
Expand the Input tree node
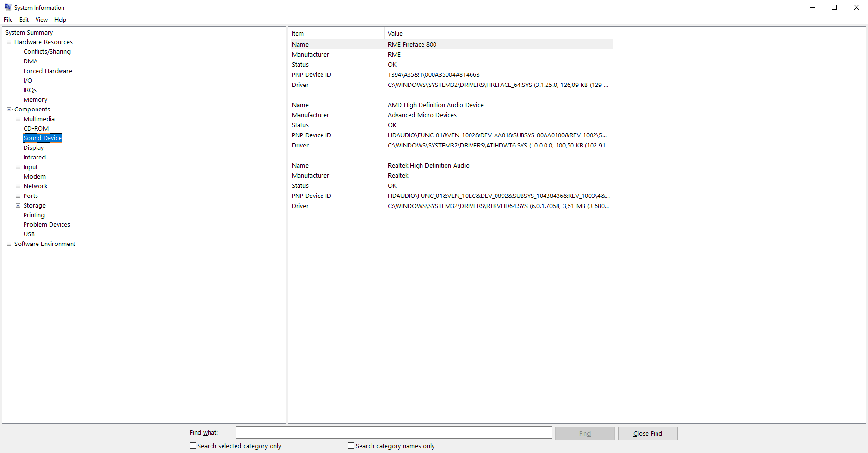point(18,167)
